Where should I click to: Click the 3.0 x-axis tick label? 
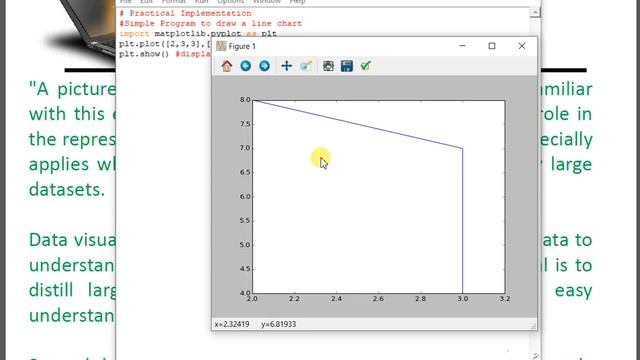(x=462, y=299)
